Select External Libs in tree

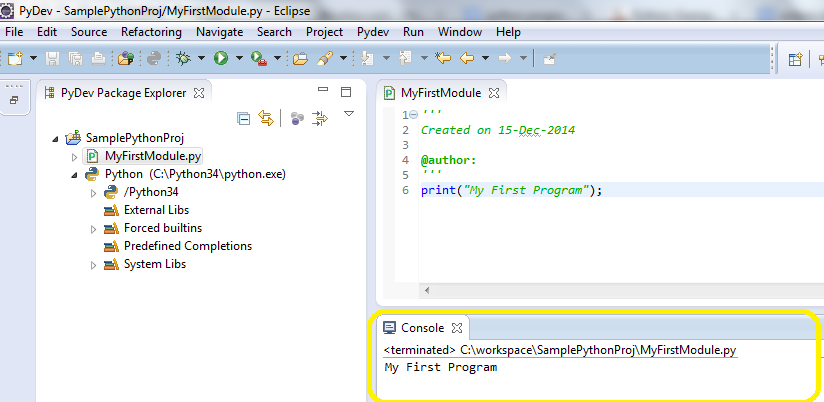(156, 210)
